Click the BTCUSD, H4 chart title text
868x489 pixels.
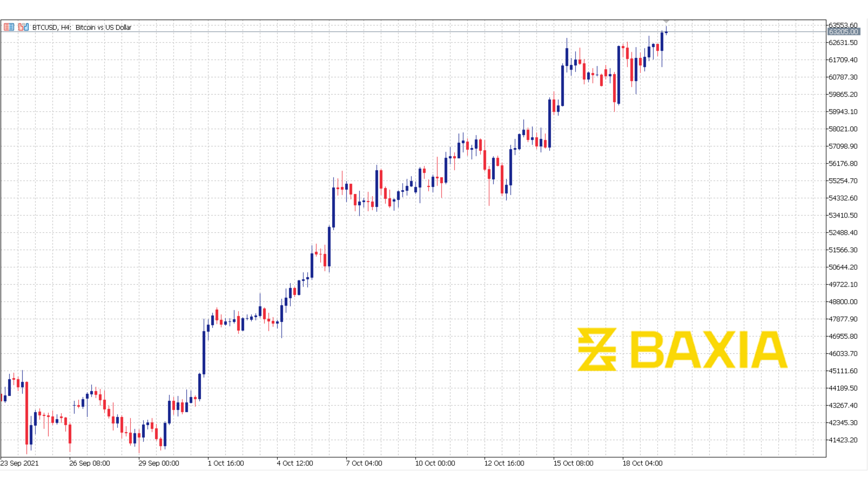click(x=82, y=27)
